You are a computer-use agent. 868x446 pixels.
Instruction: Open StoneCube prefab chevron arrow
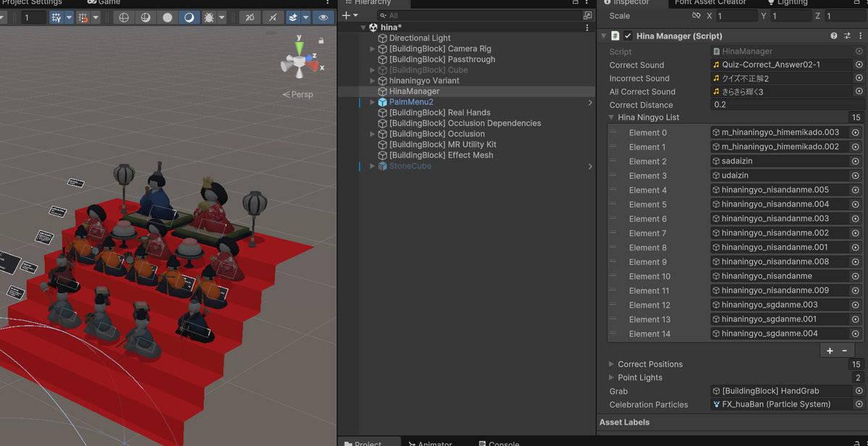pyautogui.click(x=590, y=166)
